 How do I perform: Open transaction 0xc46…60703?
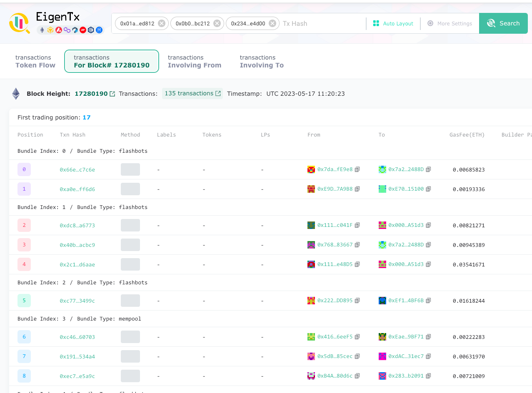click(77, 337)
